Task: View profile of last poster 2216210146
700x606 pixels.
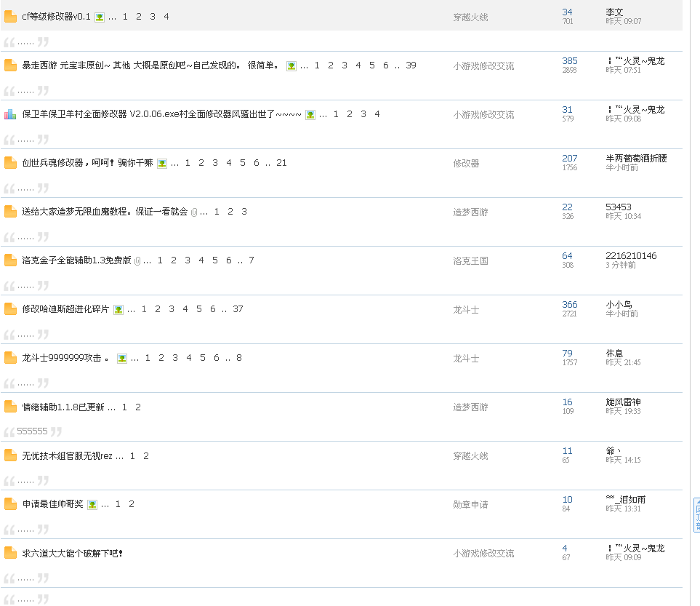Action: (631, 255)
